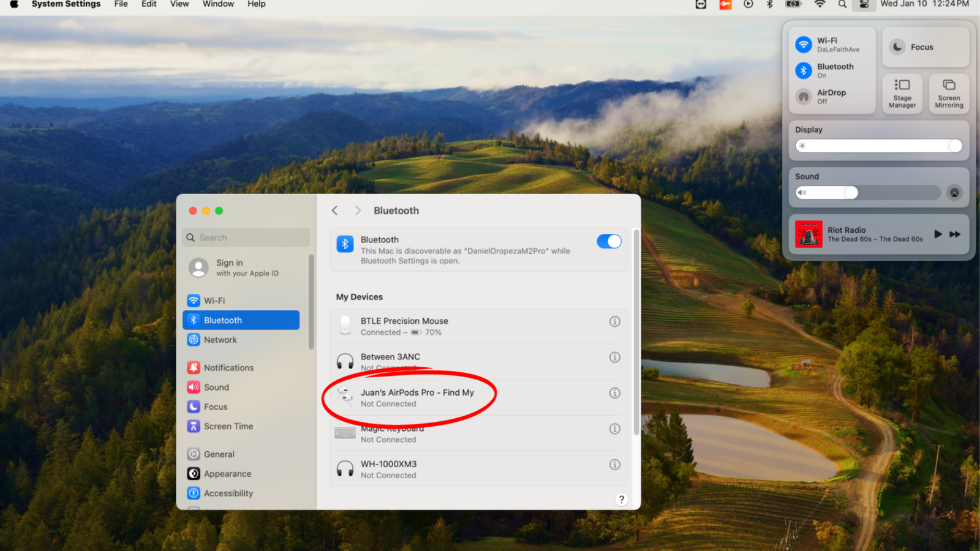Click the sidebar scrollbar
980x551 pixels.
click(311, 301)
